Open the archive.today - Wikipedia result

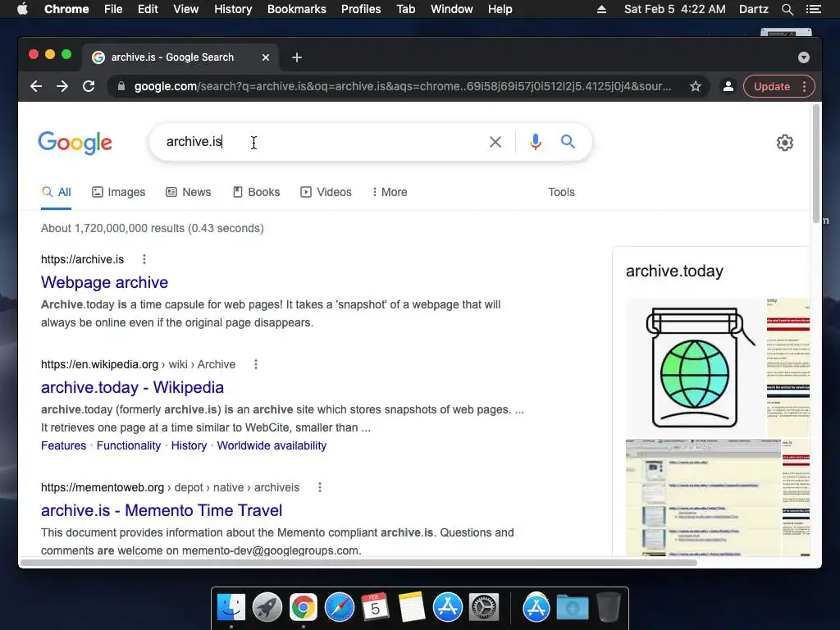coord(132,387)
